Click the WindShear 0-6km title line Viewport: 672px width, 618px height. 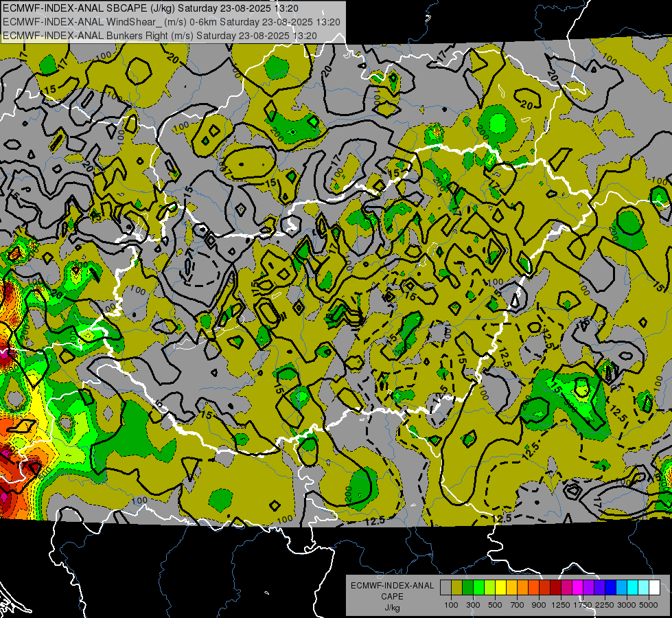[172, 22]
